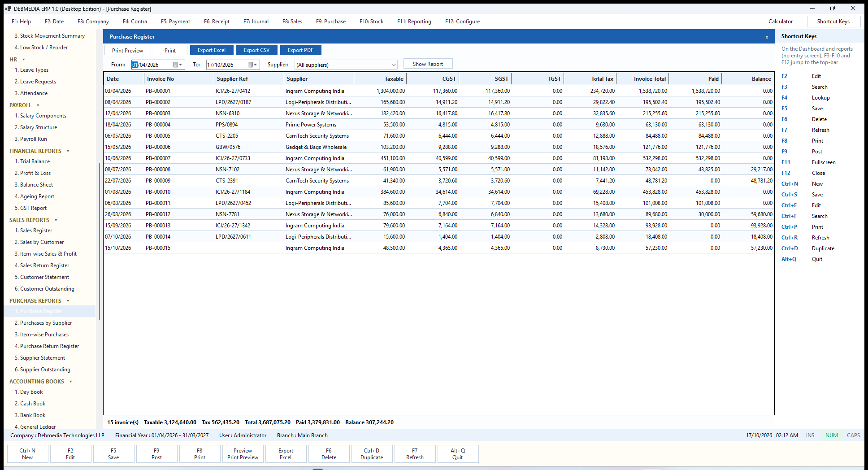Open the F8: Sales menu

point(292,22)
